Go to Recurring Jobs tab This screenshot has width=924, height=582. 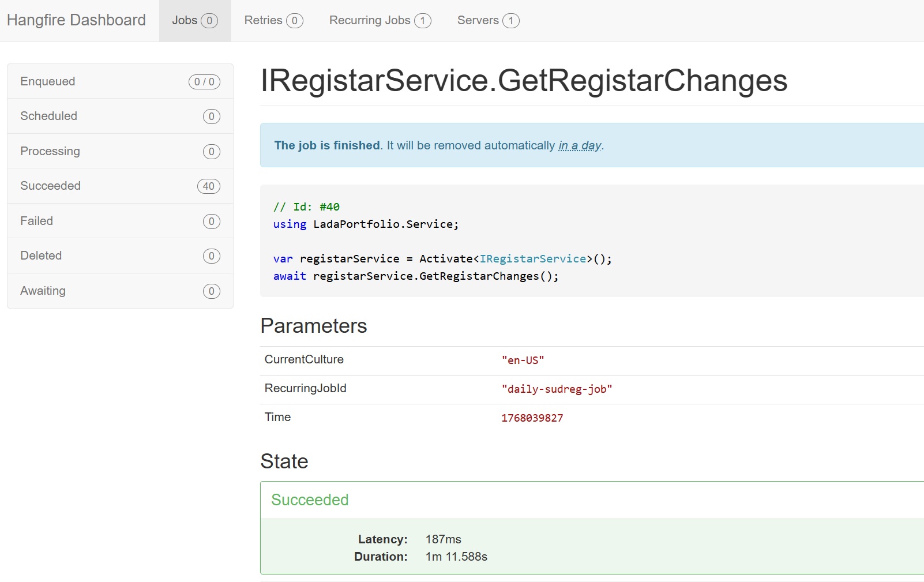[x=380, y=21]
